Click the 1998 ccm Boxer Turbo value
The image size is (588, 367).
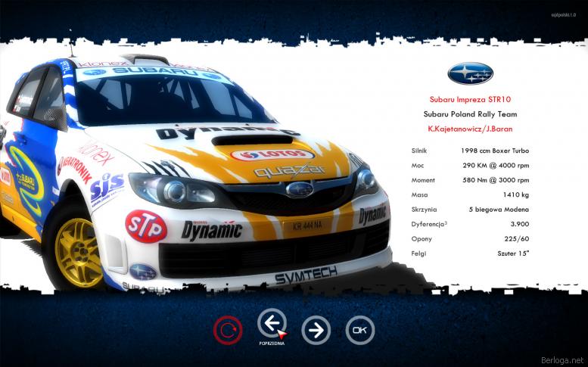click(495, 151)
